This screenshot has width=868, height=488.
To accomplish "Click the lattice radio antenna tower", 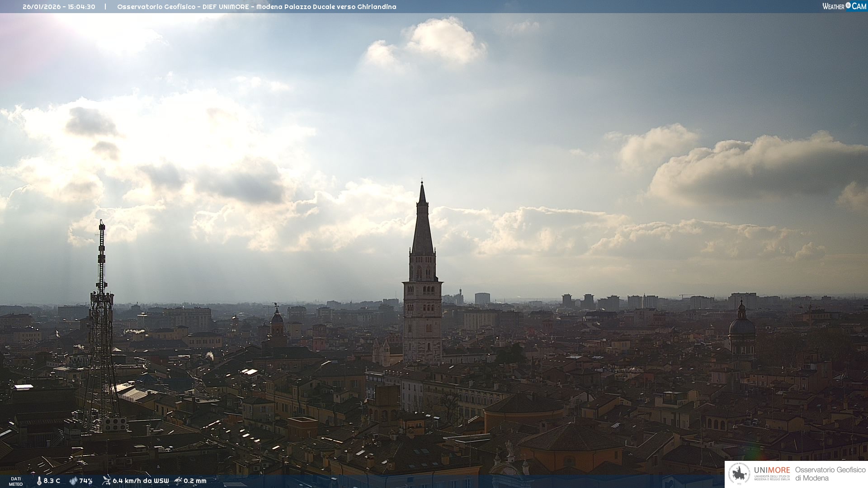I will (101, 316).
